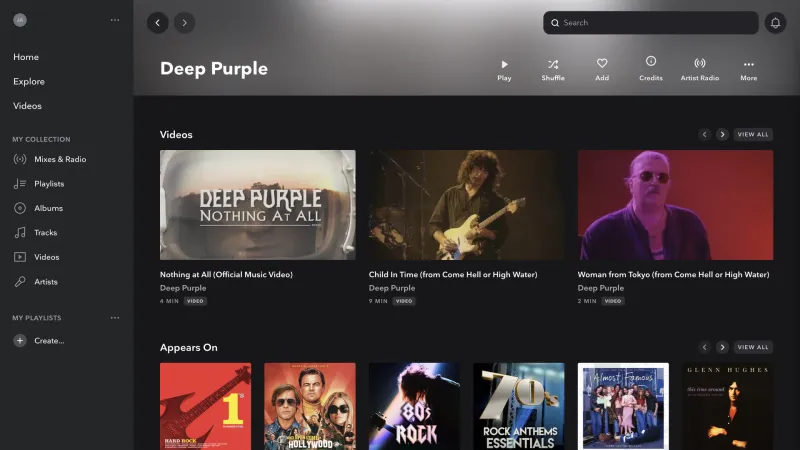Open the More options menu

click(x=748, y=70)
